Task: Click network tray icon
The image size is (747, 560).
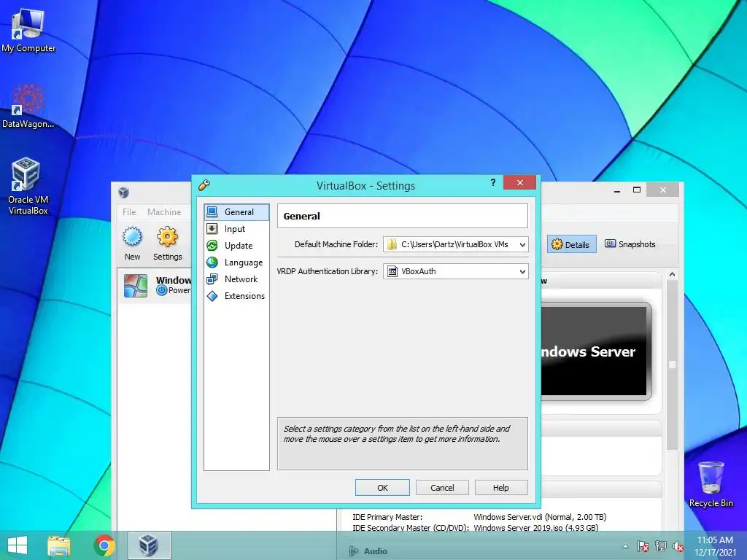Action: point(661,546)
